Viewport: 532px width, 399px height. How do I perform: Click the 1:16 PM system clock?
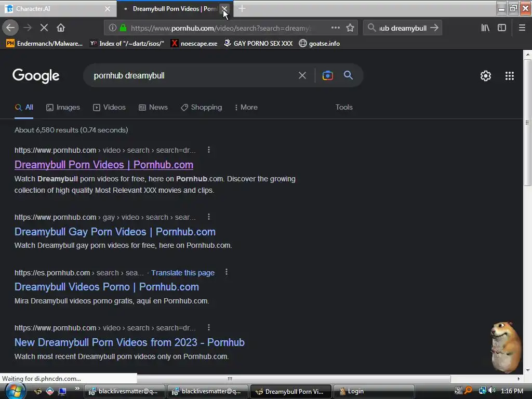click(512, 391)
